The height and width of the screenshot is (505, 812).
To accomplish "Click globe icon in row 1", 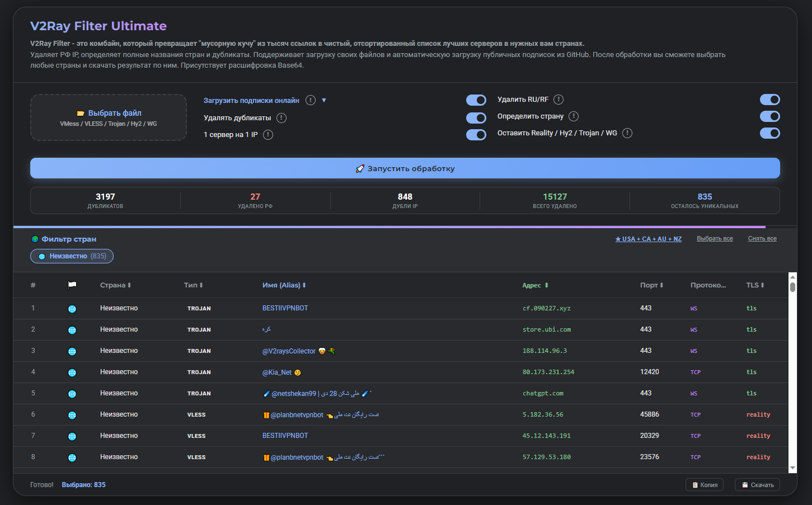I will [72, 309].
